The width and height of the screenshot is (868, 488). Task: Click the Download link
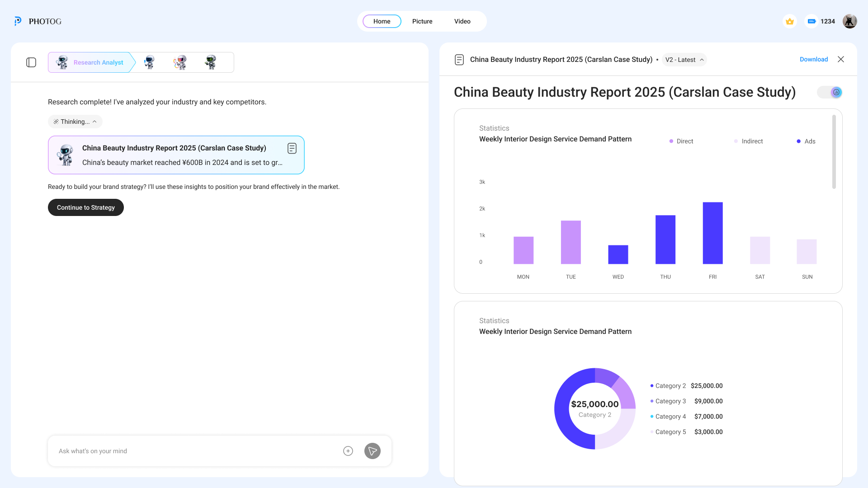(x=814, y=59)
